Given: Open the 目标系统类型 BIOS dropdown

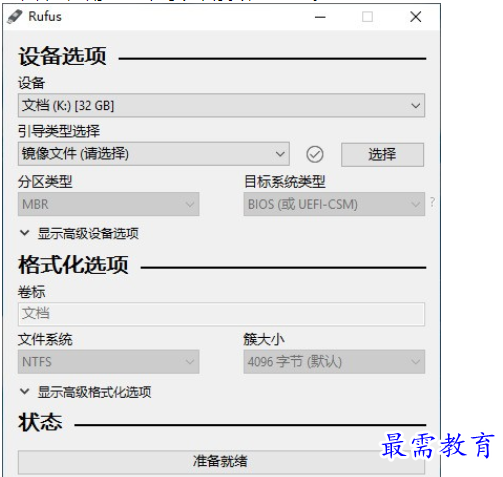Looking at the screenshot, I should point(334,204).
